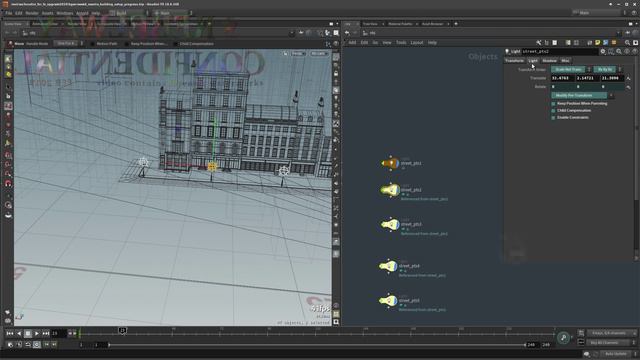The width and height of the screenshot is (640, 360).
Task: Select the street_pts5 light node
Action: 388,301
